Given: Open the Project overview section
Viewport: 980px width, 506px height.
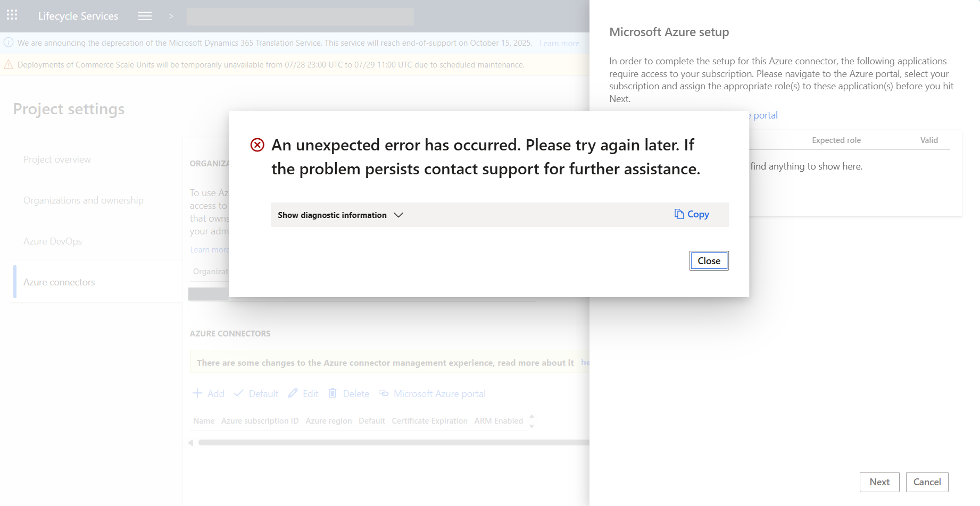Looking at the screenshot, I should pyautogui.click(x=57, y=159).
